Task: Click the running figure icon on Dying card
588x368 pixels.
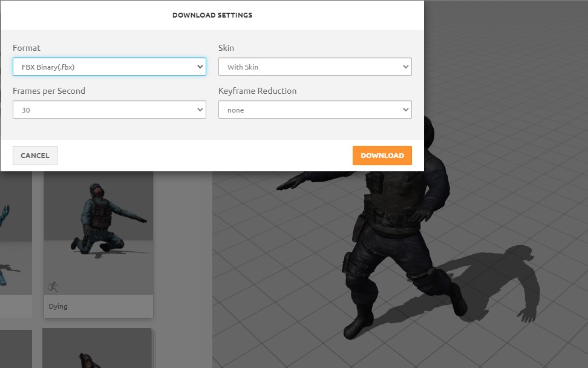Action: click(53, 287)
